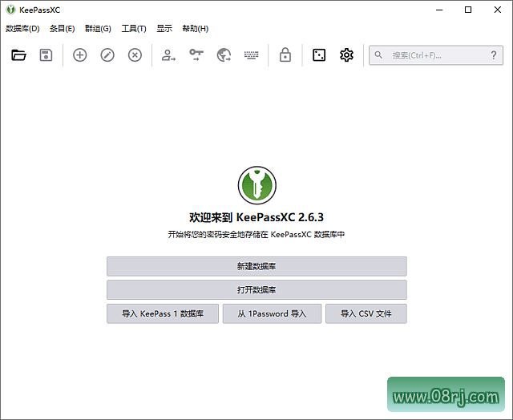The height and width of the screenshot is (420, 513).
Task: Minimize the KeePassXC window
Action: click(x=439, y=10)
